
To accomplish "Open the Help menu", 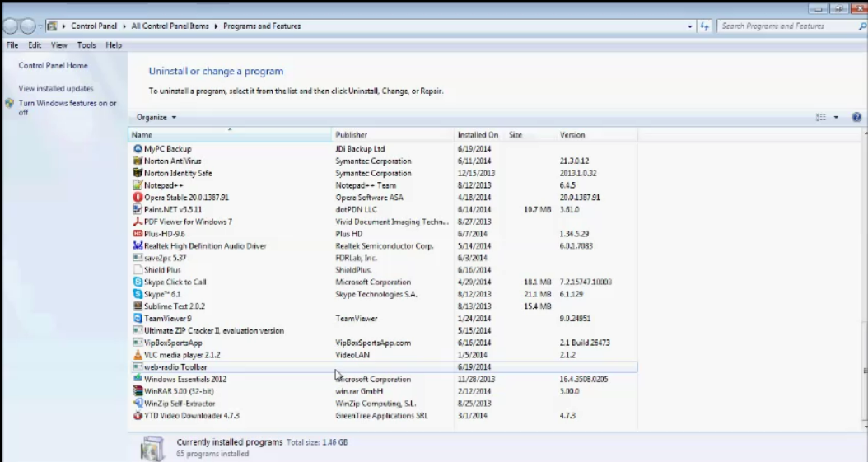I will pyautogui.click(x=114, y=45).
